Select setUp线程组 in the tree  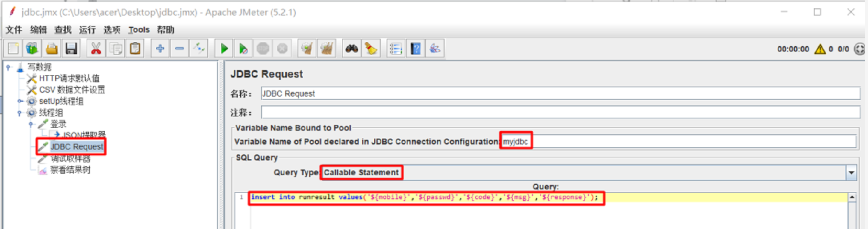pos(61,101)
